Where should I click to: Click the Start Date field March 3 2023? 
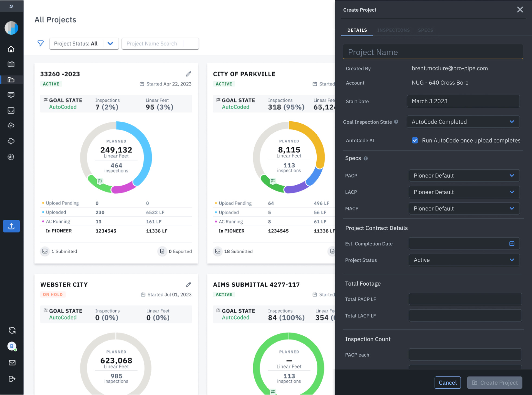coord(463,101)
